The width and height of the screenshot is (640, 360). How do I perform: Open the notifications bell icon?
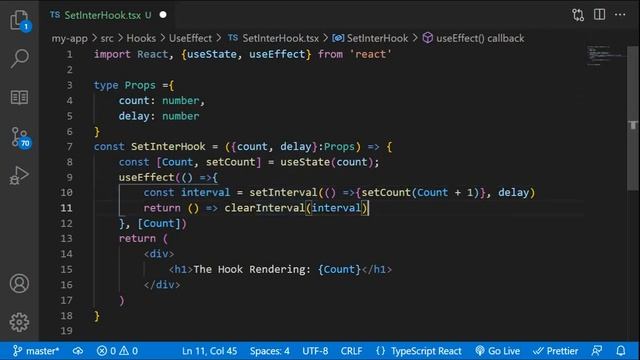click(x=621, y=351)
